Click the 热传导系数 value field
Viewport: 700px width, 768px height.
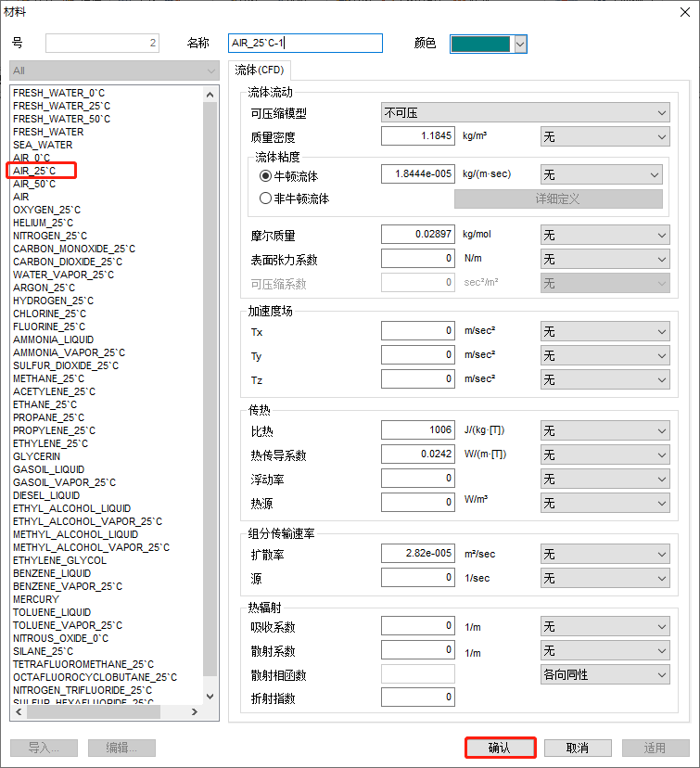pyautogui.click(x=417, y=454)
